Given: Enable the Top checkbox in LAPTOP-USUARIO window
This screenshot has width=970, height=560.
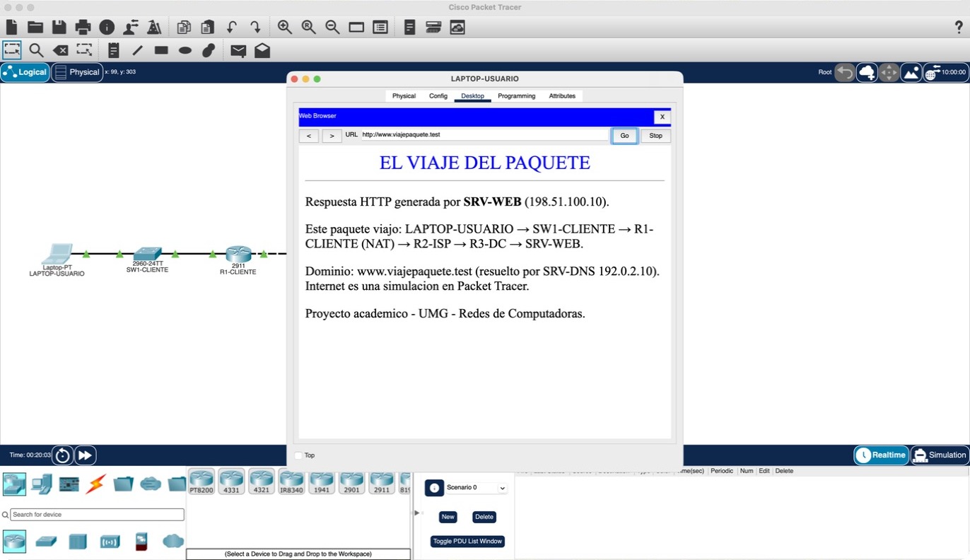Looking at the screenshot, I should [x=298, y=455].
